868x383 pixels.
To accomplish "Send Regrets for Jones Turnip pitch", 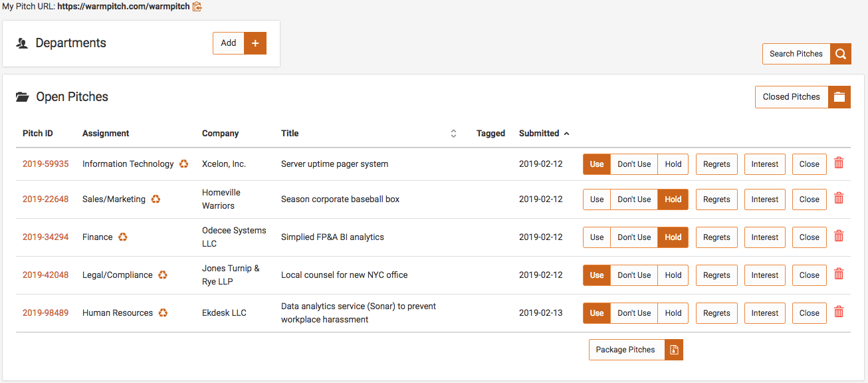I will pos(716,275).
